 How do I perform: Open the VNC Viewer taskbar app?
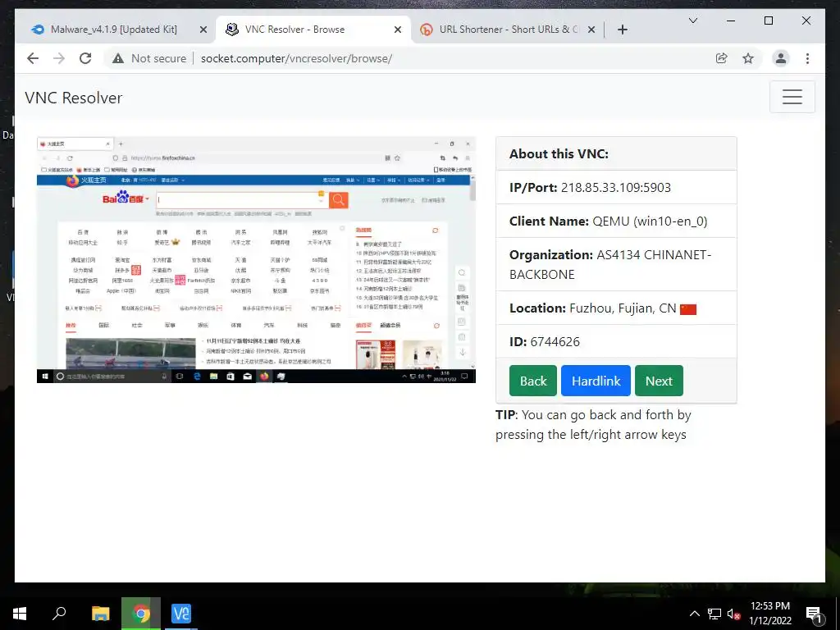point(181,614)
